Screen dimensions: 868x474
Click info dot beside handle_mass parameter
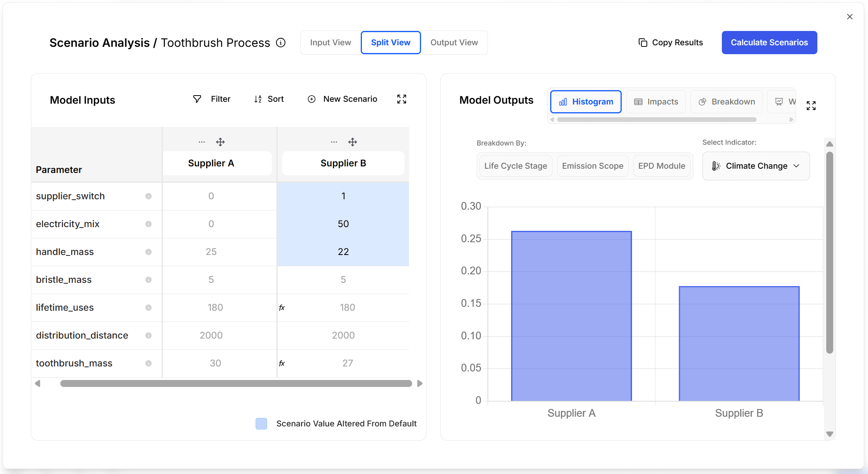(148, 252)
